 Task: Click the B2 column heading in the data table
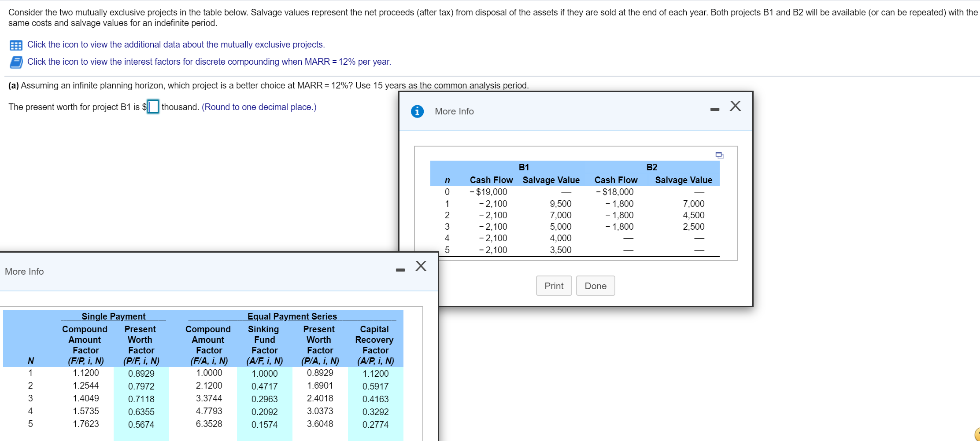(651, 167)
